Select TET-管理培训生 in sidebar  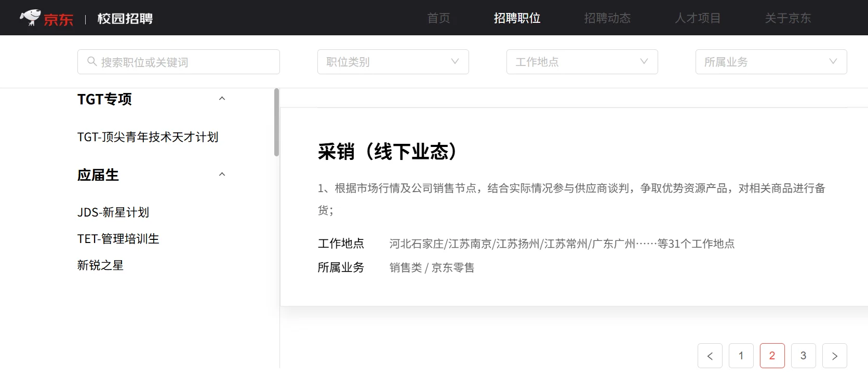[118, 239]
